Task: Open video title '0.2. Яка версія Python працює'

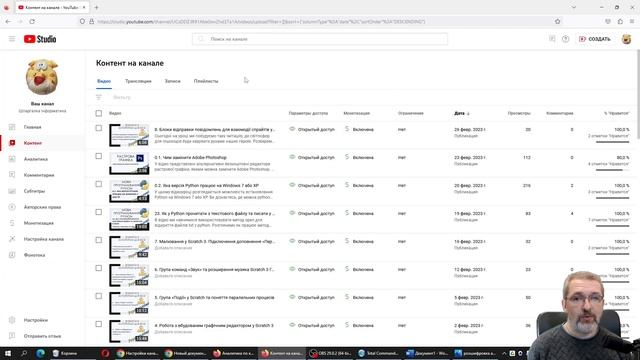Action: (x=207, y=185)
